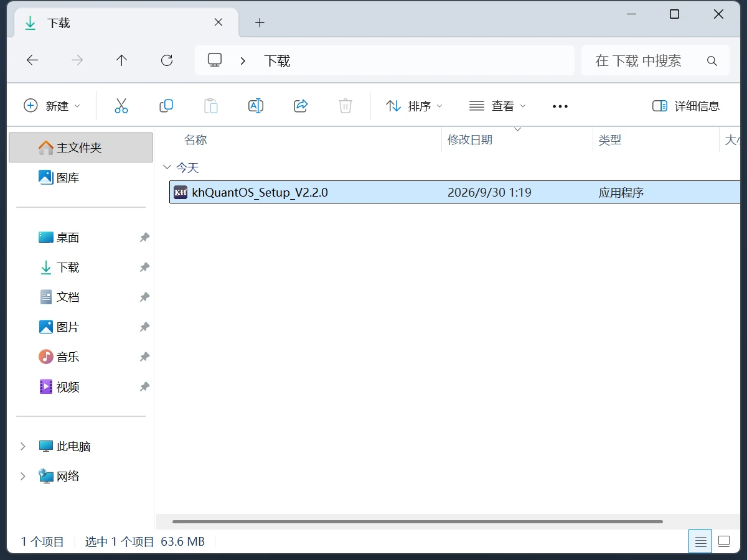
Task: Open a new tab with plus
Action: pyautogui.click(x=260, y=23)
